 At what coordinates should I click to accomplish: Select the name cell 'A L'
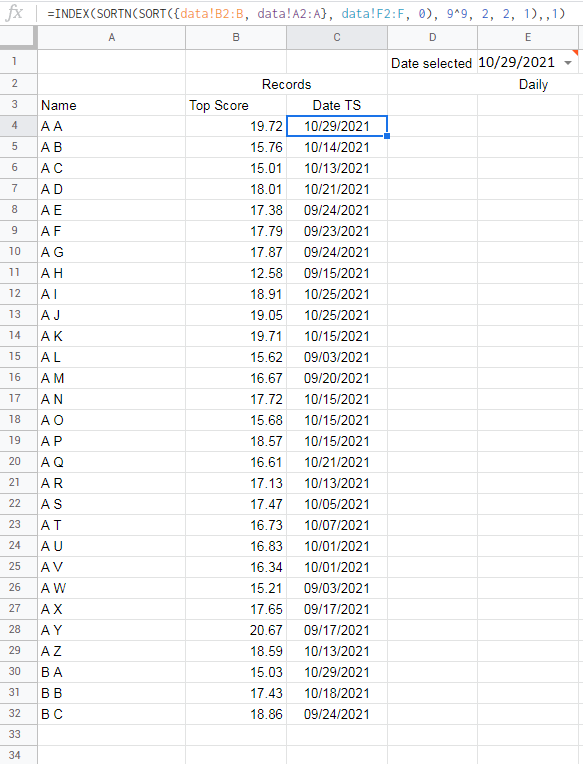click(112, 357)
